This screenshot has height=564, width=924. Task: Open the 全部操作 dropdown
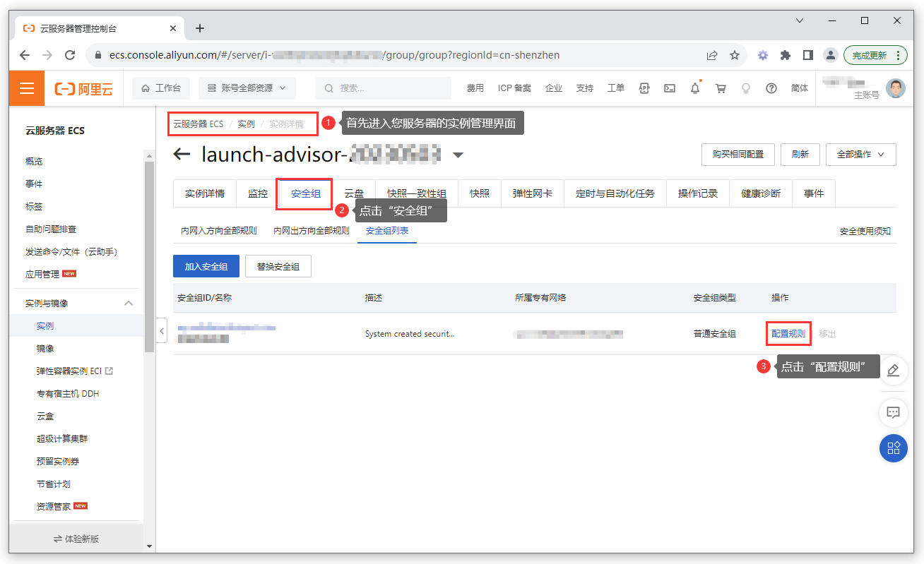point(860,155)
